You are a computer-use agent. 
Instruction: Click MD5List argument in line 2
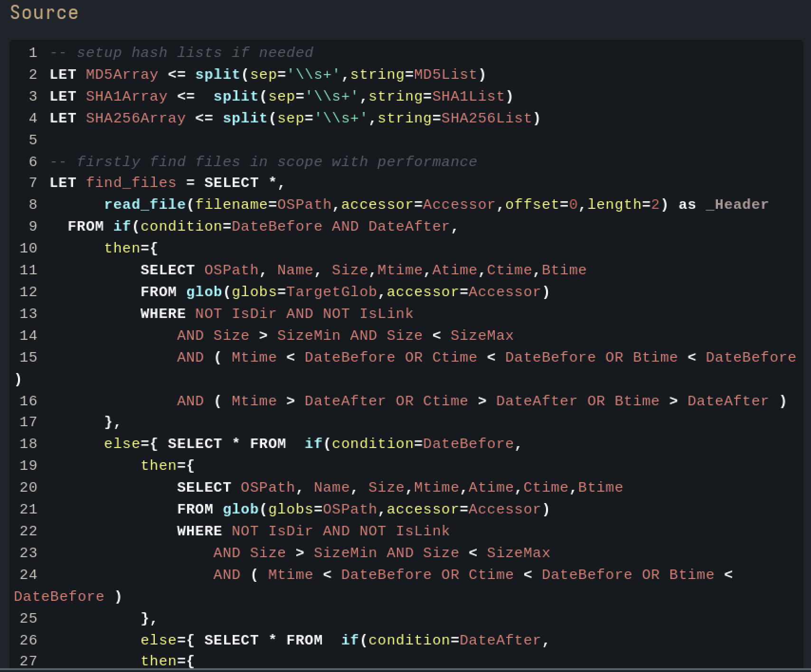coord(445,75)
